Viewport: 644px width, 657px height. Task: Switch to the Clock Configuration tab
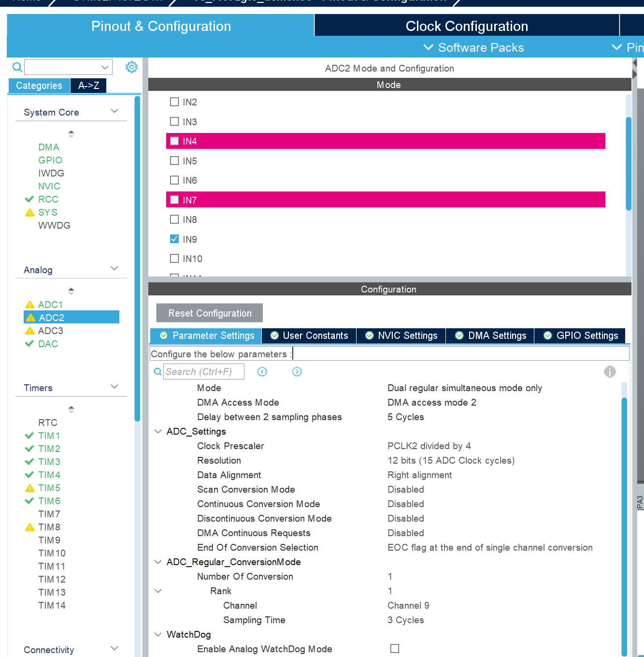click(x=466, y=26)
